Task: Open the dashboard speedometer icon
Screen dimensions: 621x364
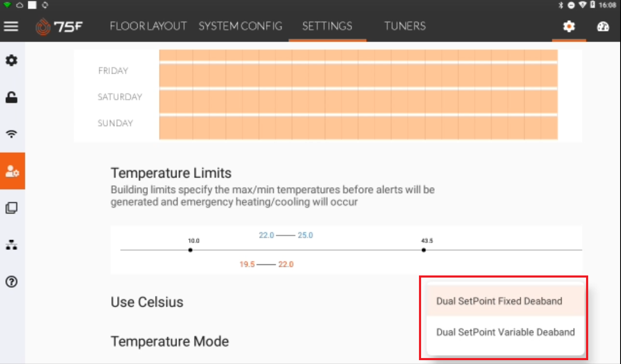Action: pos(604,26)
